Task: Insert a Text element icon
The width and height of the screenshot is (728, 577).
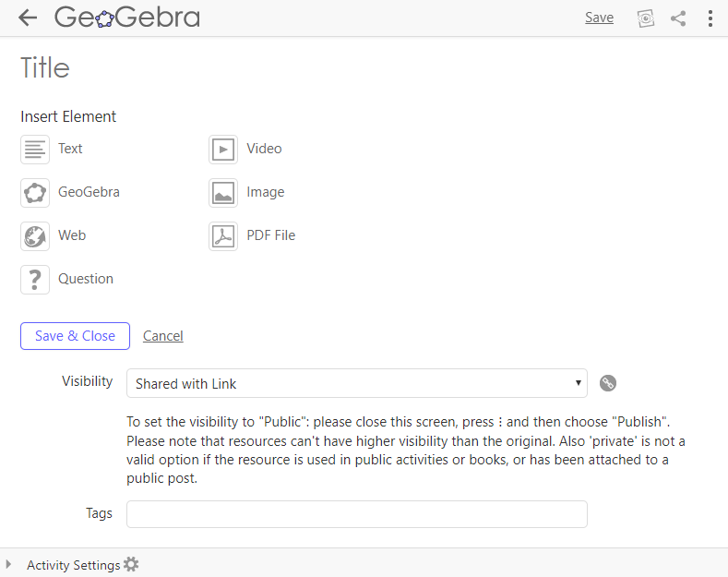Action: [35, 150]
